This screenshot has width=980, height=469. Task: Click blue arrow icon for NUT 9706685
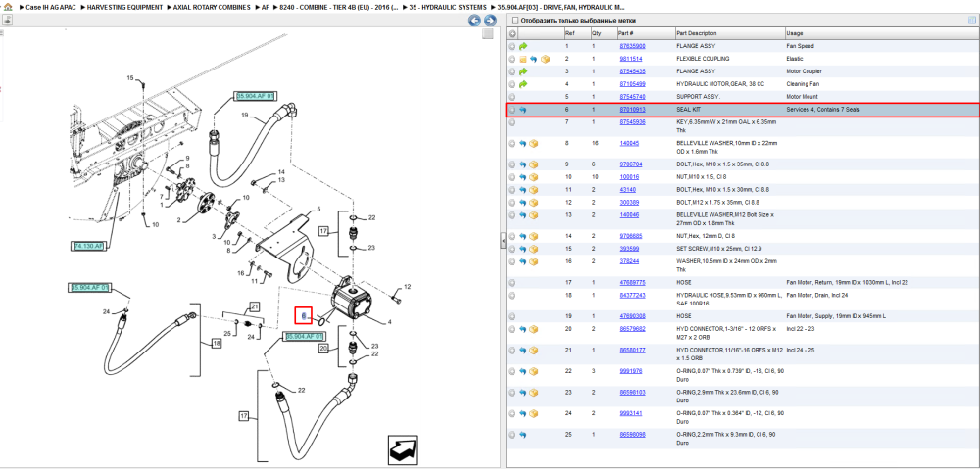[523, 236]
